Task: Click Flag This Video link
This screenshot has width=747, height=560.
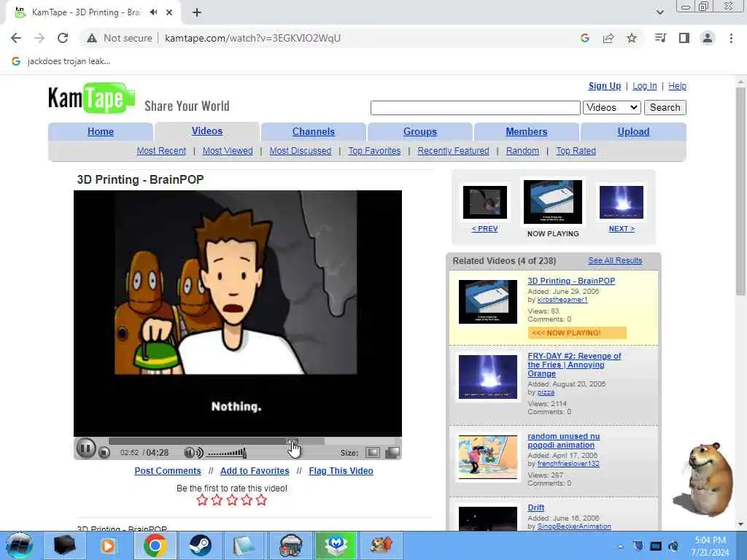Action: [x=341, y=471]
